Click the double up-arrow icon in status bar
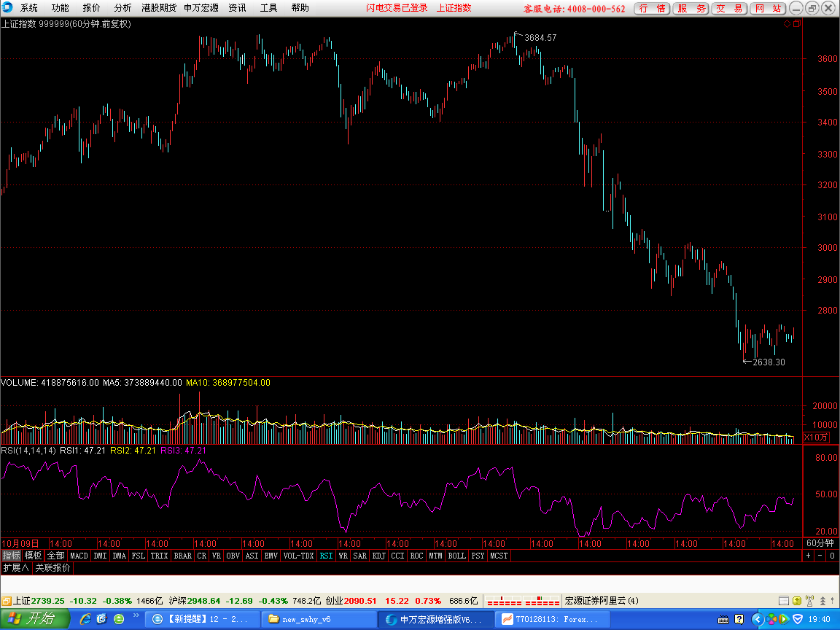Screen dimensions: 840x630 [x=822, y=601]
